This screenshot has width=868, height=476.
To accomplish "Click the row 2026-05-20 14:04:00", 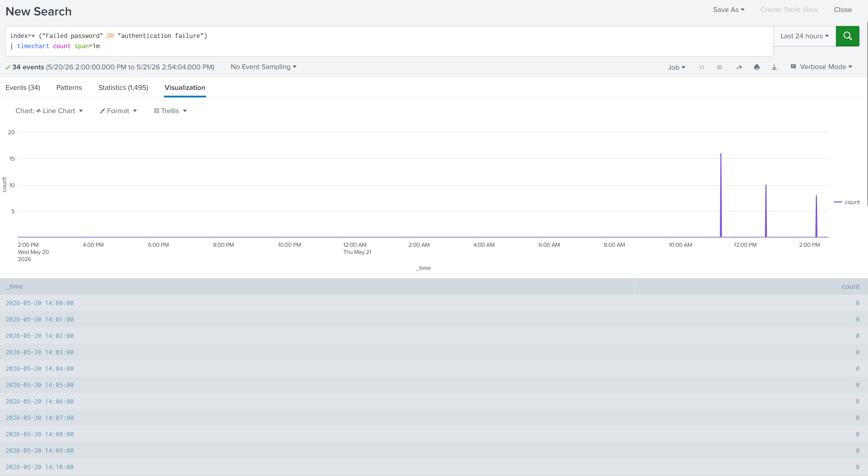I will pos(434,368).
